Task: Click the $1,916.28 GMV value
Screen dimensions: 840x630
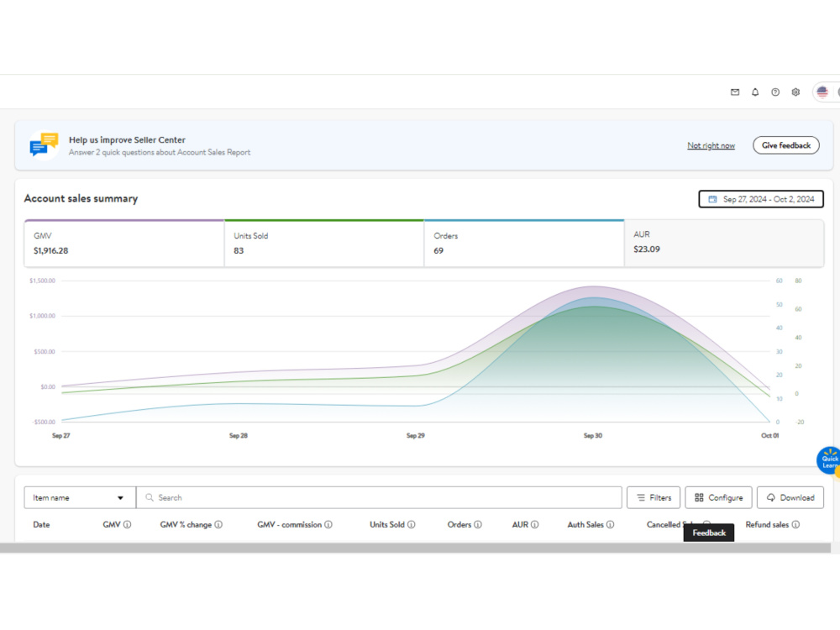Action: [51, 250]
